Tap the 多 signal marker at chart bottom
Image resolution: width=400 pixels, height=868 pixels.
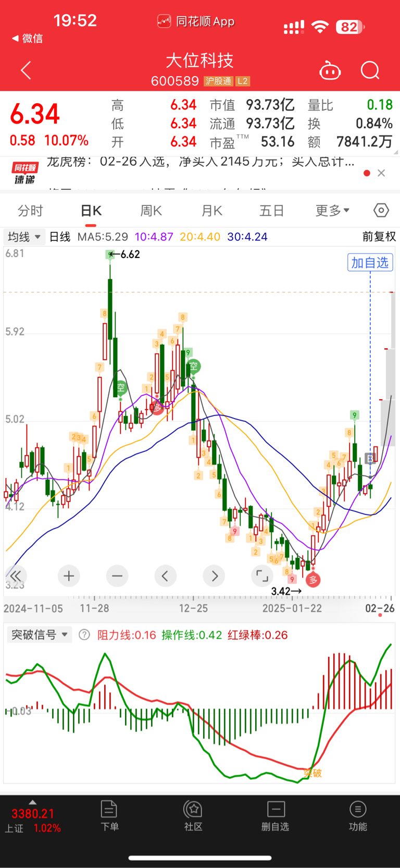pyautogui.click(x=313, y=580)
